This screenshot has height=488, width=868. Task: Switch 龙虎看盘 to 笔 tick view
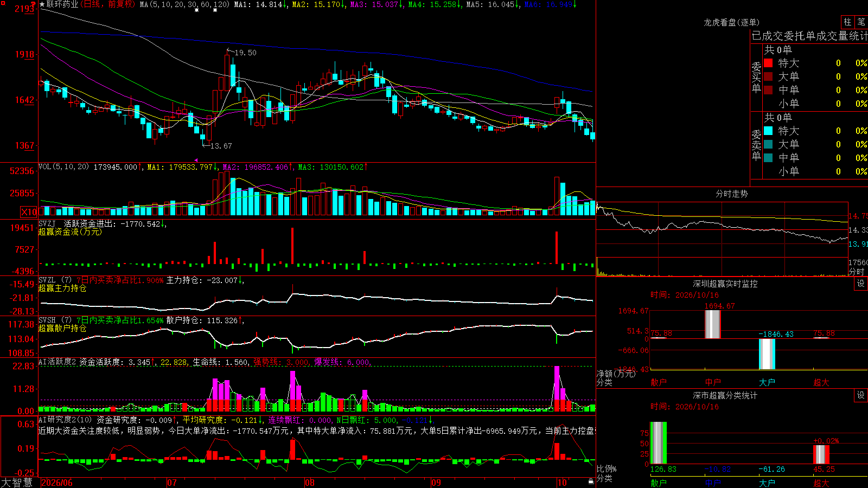click(x=861, y=22)
